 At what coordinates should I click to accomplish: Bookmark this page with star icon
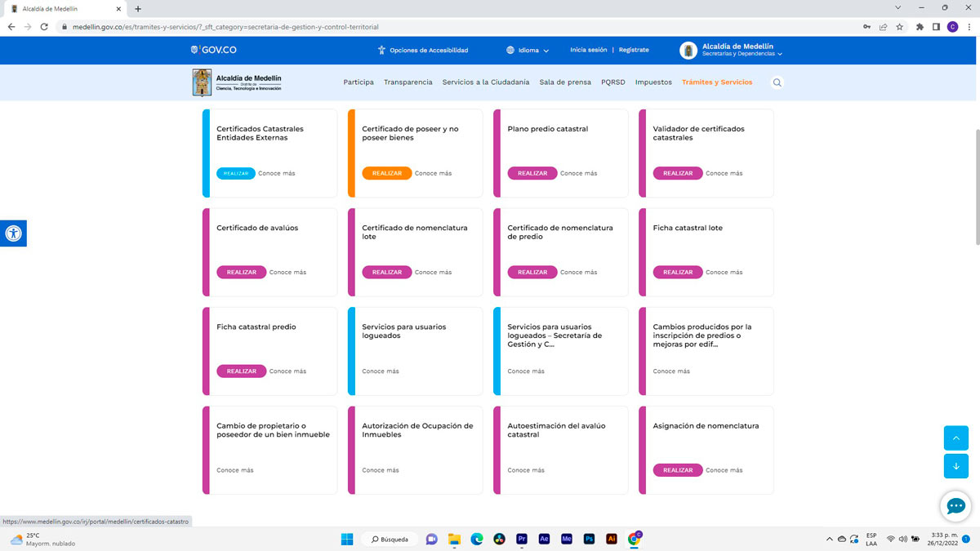pyautogui.click(x=899, y=27)
